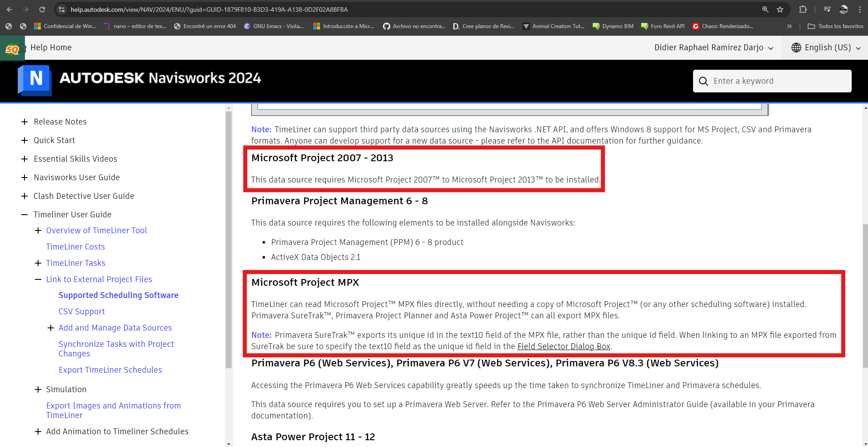Open the hidden bookmarks overflow chevron

[789, 26]
